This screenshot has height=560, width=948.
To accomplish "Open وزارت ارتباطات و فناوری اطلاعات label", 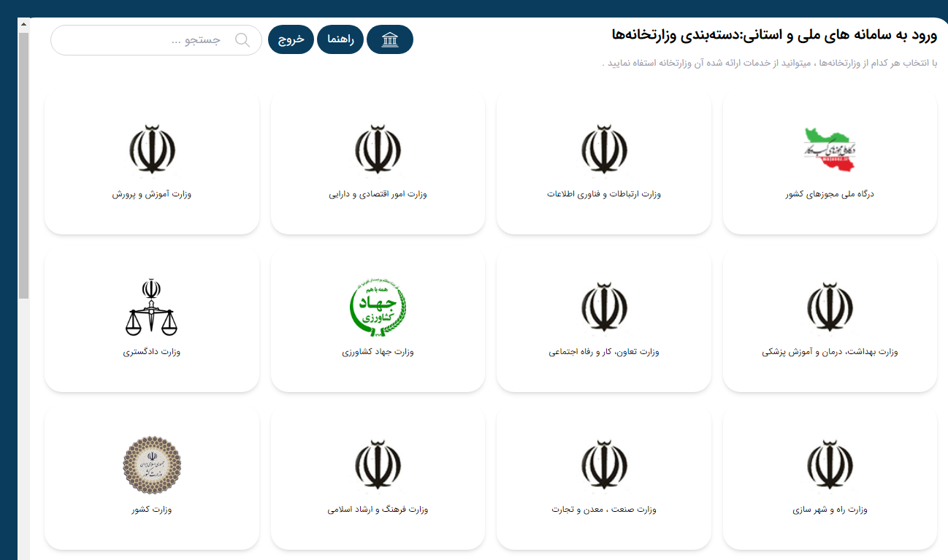I will click(x=604, y=194).
